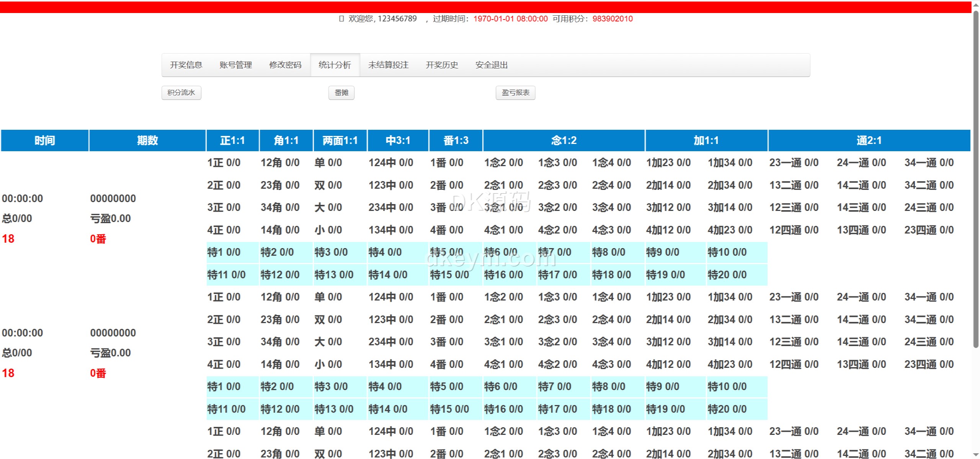
Task: Click the scrollbar down arrow
Action: tap(976, 455)
